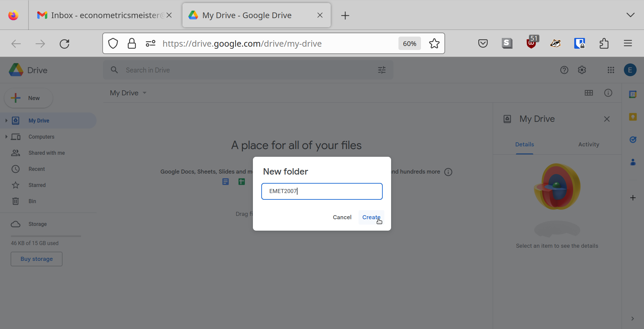This screenshot has height=329, width=644.
Task: Click the My Drive panel header icon
Action: [x=507, y=119]
